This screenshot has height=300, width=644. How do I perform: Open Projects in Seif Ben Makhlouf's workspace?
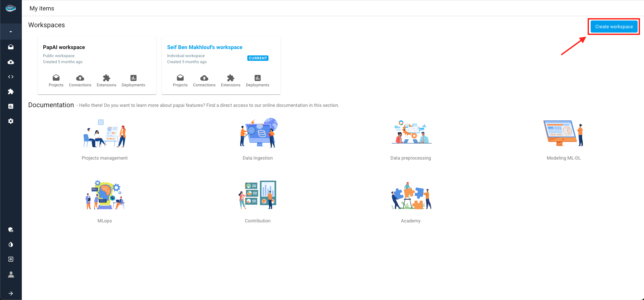(180, 81)
